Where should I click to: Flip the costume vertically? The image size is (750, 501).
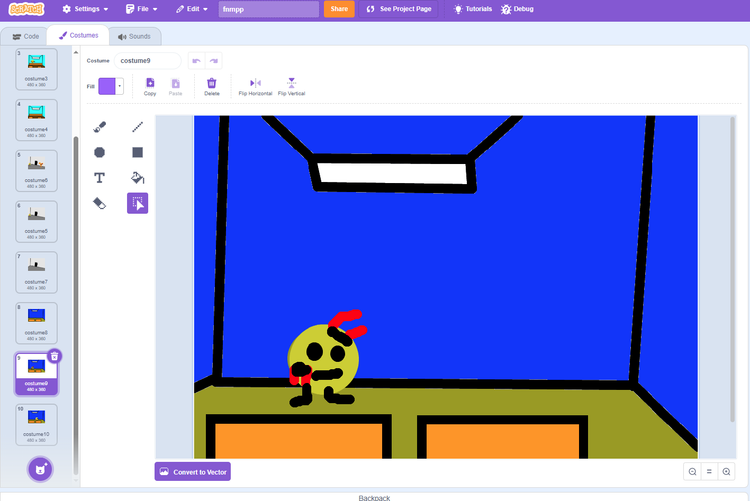[x=291, y=87]
